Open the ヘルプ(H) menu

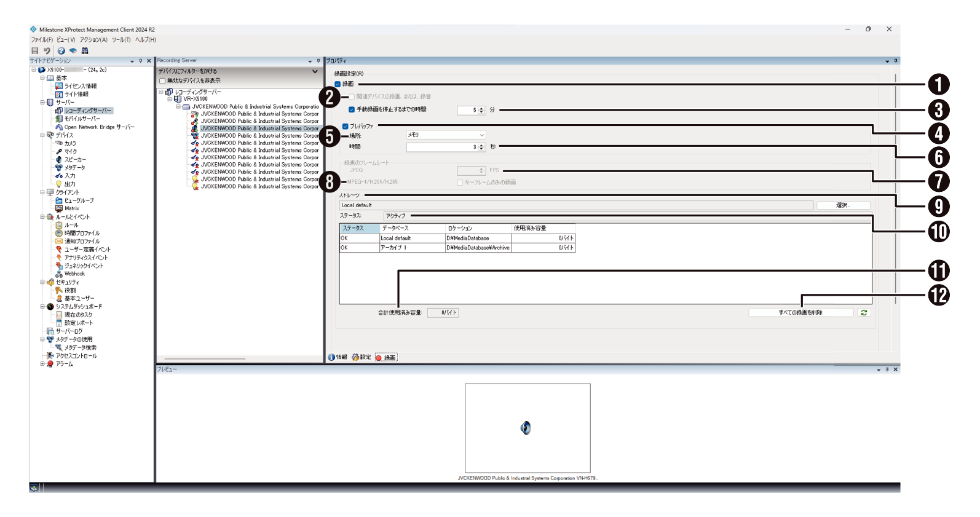[x=146, y=40]
